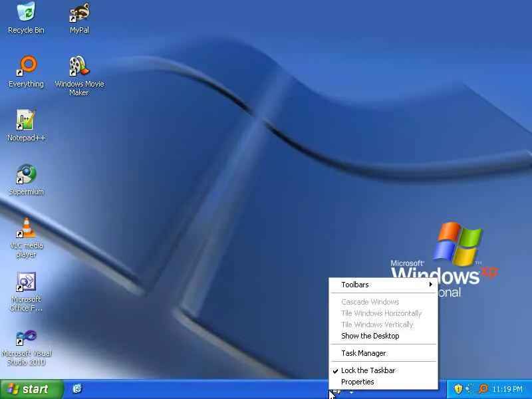
Task: Open the Start menu
Action: (32, 389)
